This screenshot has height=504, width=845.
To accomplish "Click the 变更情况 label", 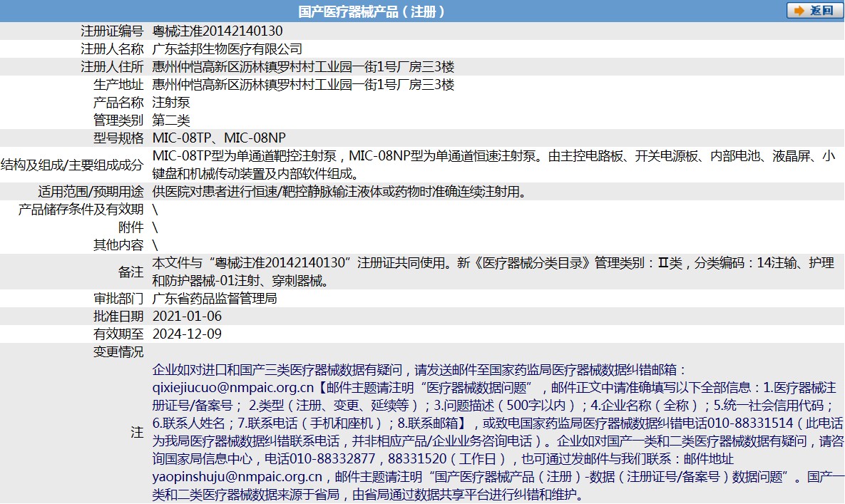I will [118, 351].
